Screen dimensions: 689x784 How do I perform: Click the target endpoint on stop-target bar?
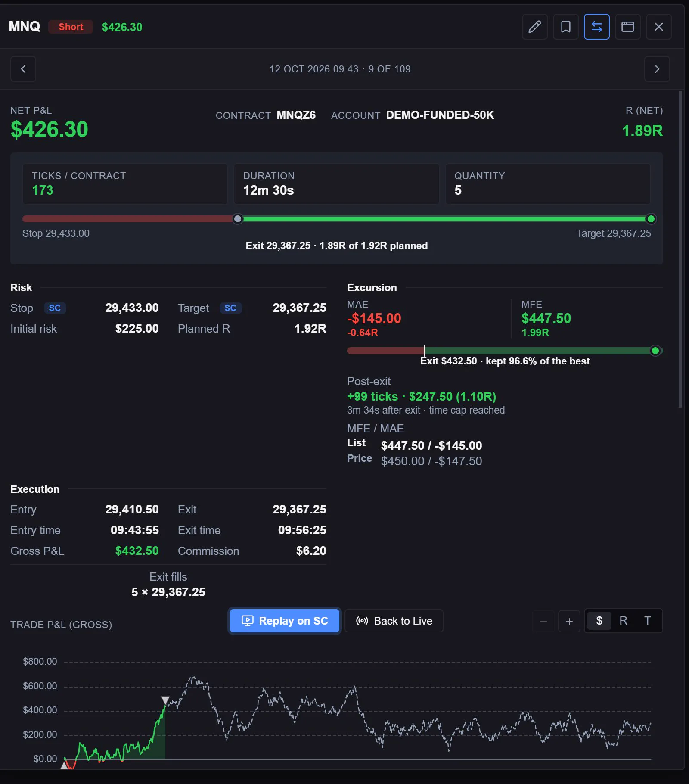tap(651, 219)
